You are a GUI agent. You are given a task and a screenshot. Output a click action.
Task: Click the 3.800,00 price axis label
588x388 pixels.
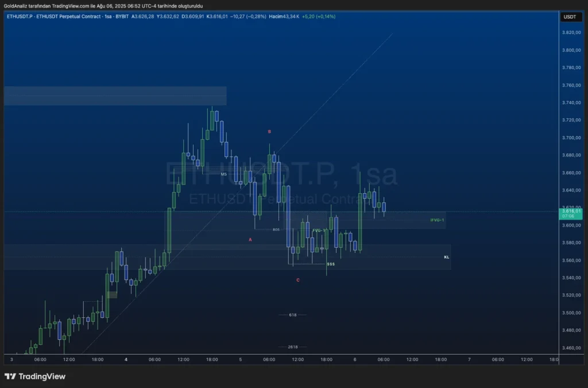(x=570, y=51)
